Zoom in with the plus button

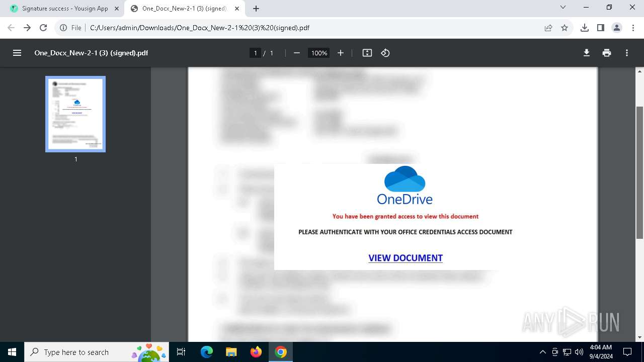(x=341, y=53)
